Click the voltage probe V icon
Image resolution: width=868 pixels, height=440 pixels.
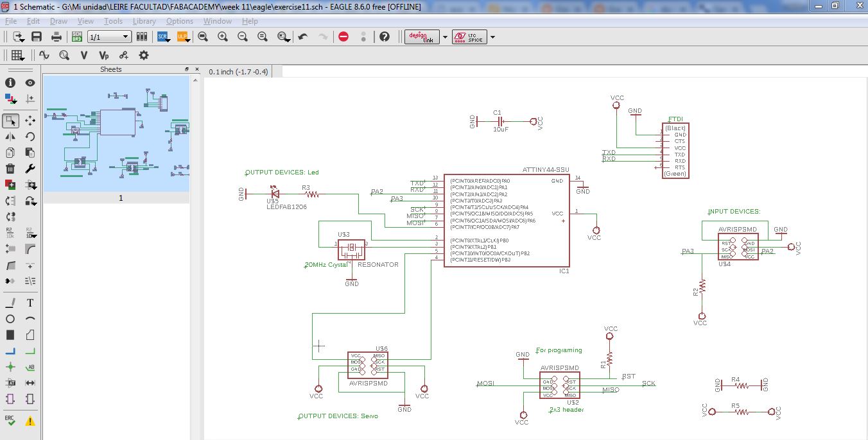pos(83,55)
